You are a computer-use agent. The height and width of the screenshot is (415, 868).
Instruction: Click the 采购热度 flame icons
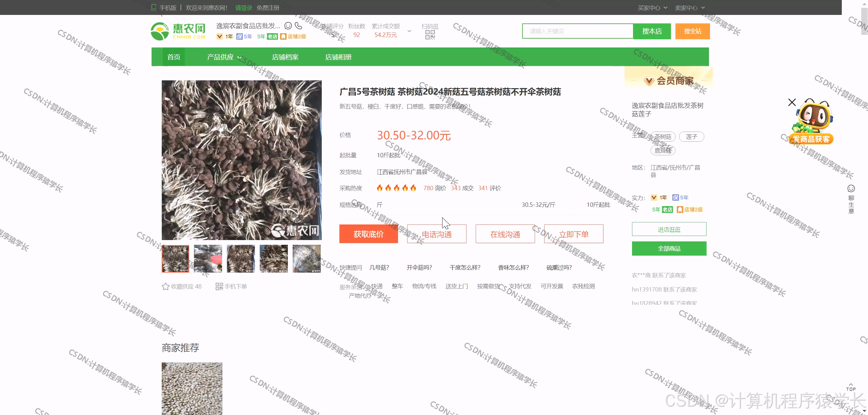click(396, 188)
